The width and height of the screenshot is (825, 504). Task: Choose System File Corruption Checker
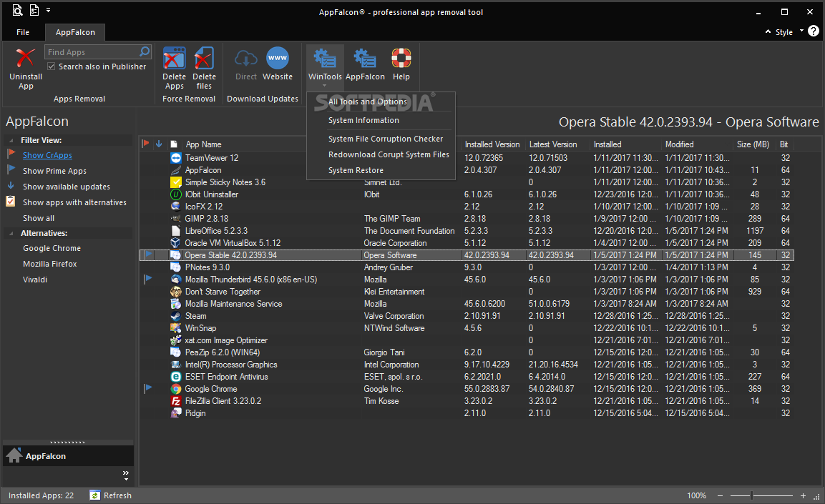click(x=386, y=139)
